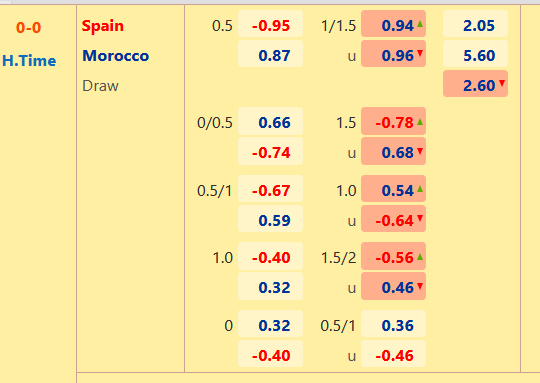The width and height of the screenshot is (540, 383).
Task: Click Spain handicap odds -0.95
Action: click(270, 24)
